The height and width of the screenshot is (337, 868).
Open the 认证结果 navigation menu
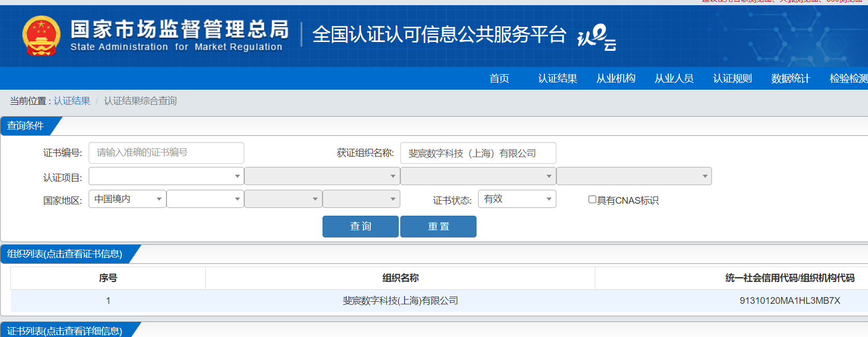[x=557, y=78]
